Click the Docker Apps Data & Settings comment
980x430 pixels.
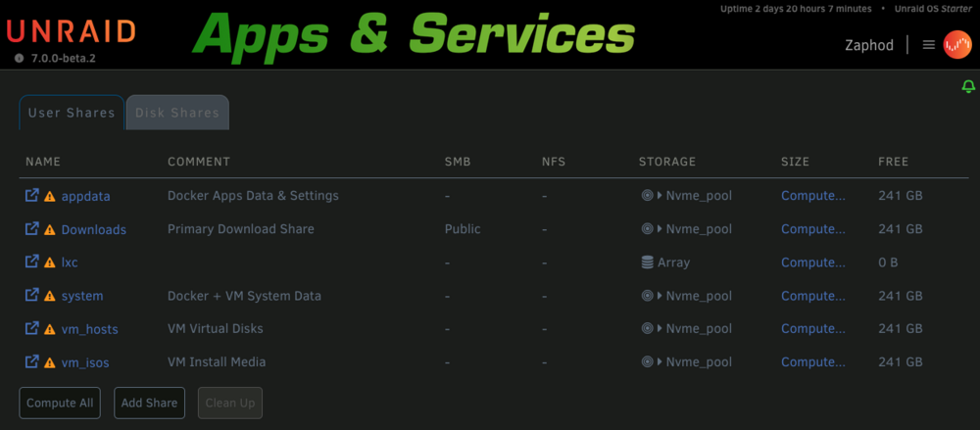click(x=253, y=196)
